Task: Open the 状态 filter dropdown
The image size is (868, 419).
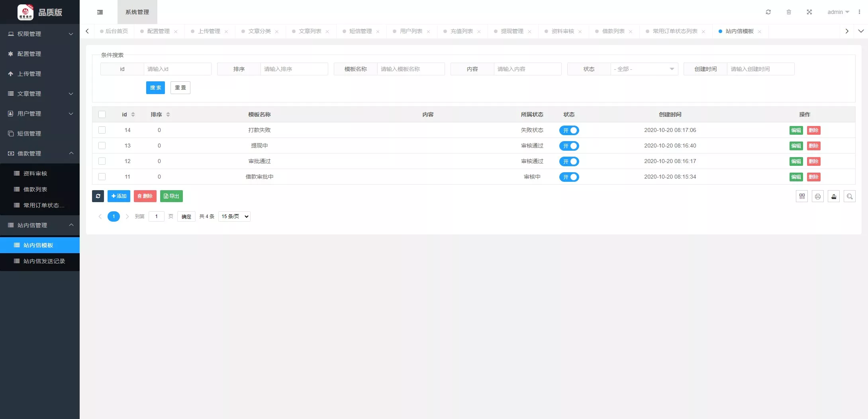Action: (x=644, y=69)
